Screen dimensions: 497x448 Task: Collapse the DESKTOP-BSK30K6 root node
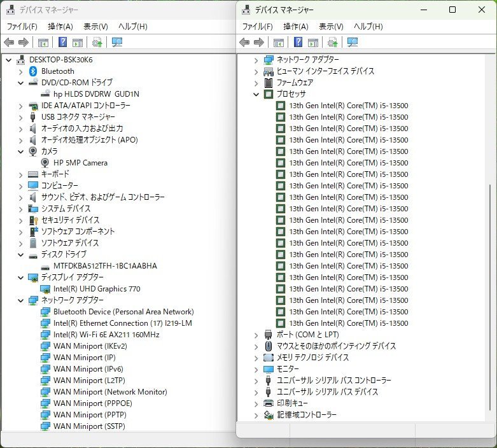(x=9, y=60)
